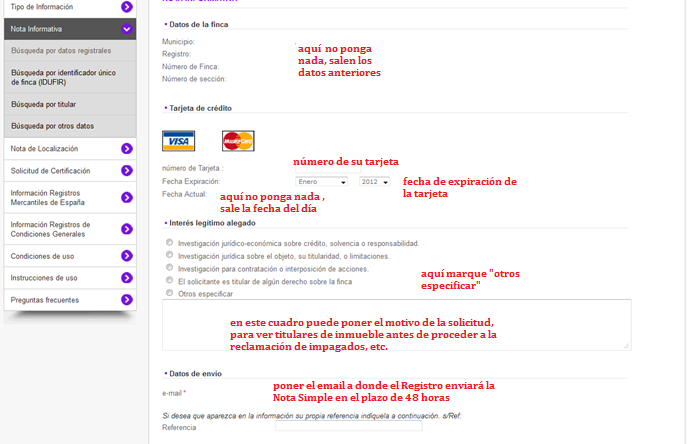Click arrow icon beside Condiciones de uso

click(127, 256)
